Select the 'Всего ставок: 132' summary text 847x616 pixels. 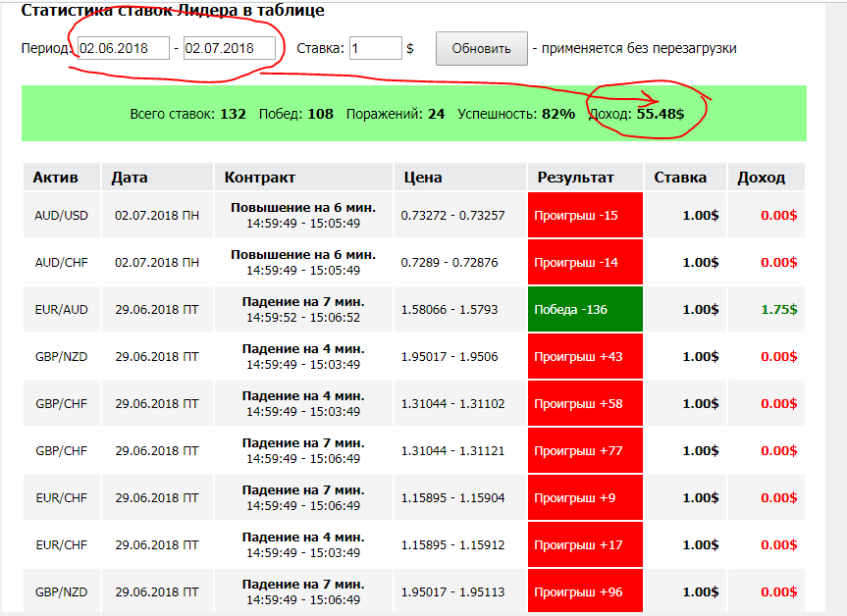tap(188, 114)
